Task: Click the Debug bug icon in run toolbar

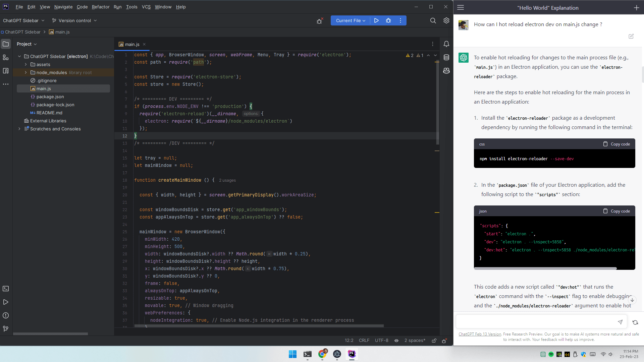Action: click(388, 20)
